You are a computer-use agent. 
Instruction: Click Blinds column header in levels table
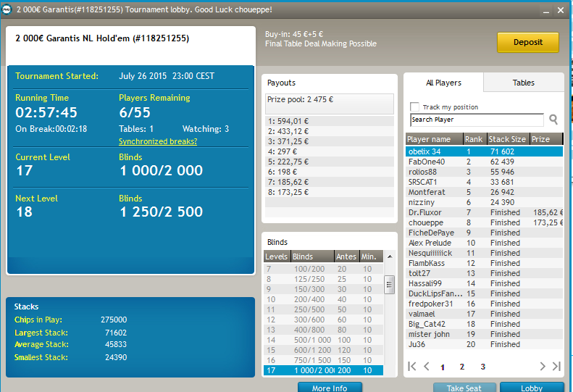click(x=312, y=257)
